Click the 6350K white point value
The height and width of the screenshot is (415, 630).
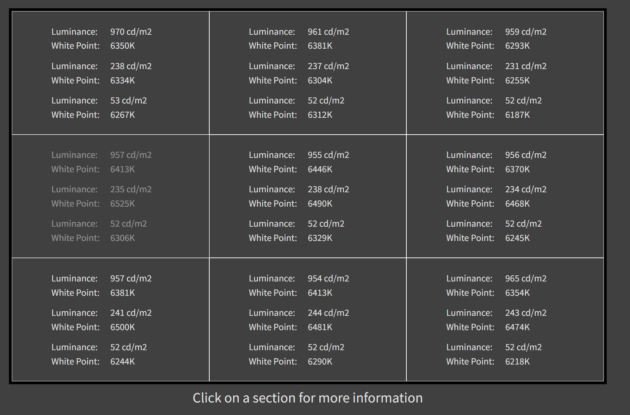tap(125, 46)
